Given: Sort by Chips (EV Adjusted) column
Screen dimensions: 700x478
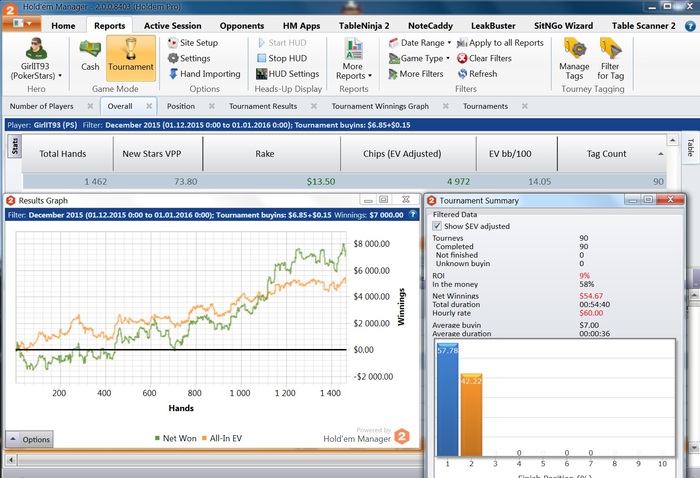Looking at the screenshot, I should (x=408, y=154).
